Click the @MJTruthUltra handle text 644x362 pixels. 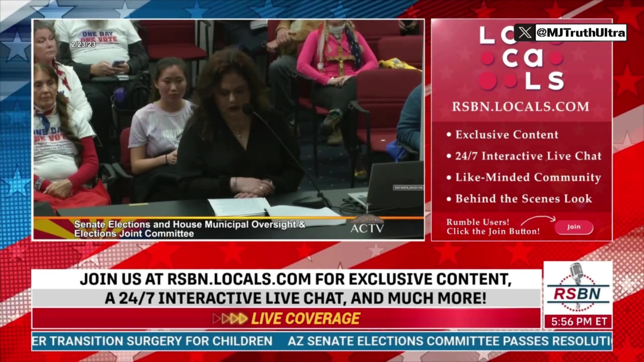[581, 33]
